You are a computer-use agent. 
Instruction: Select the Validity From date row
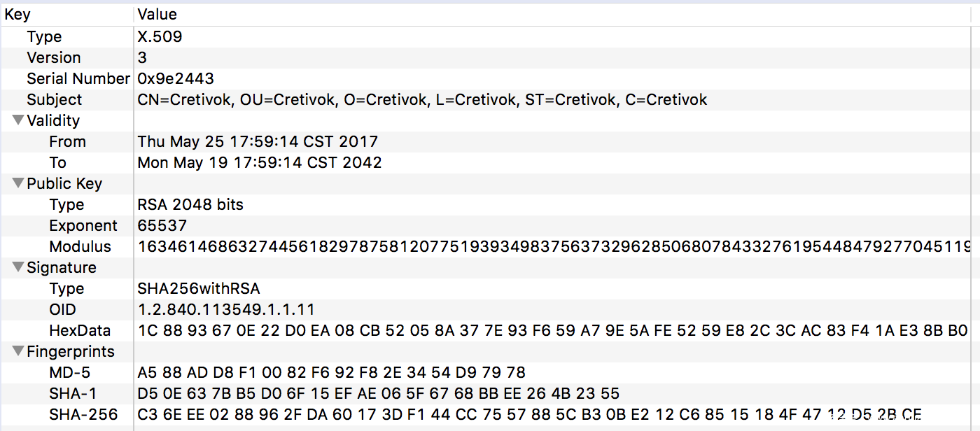pos(67,142)
